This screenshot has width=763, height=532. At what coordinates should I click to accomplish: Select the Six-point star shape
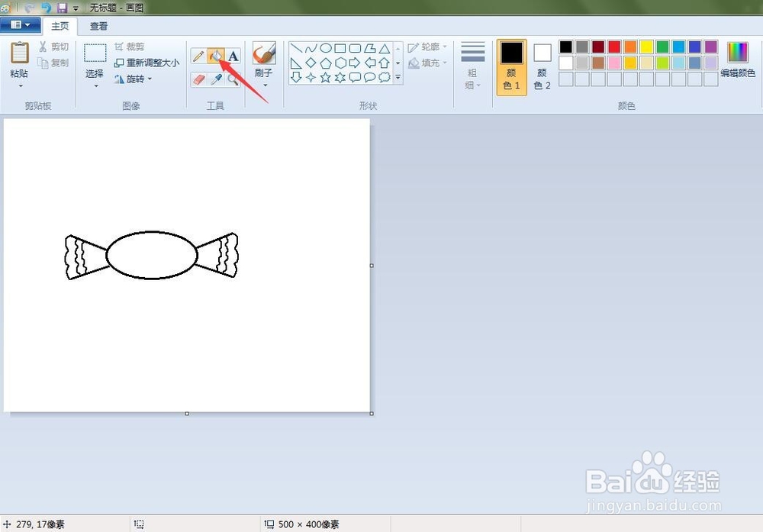(x=340, y=77)
